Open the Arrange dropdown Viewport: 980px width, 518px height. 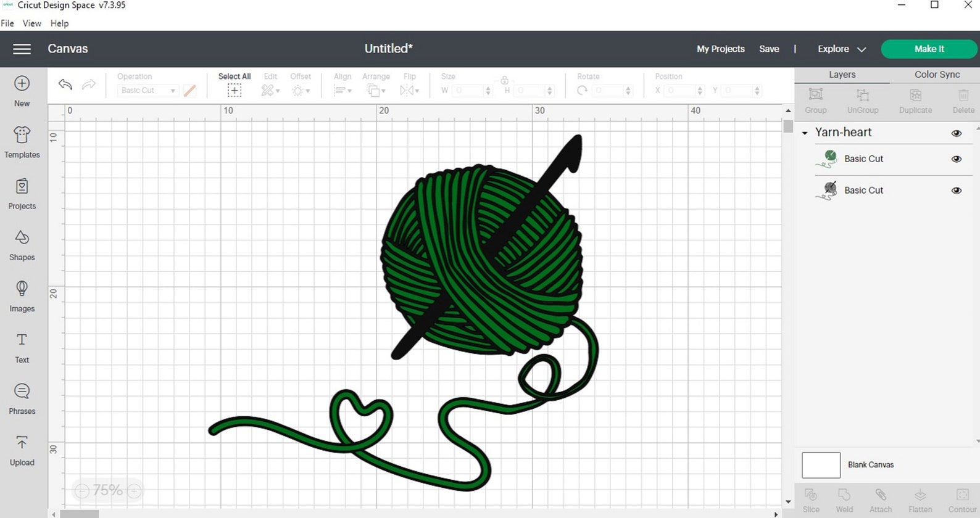(x=376, y=91)
